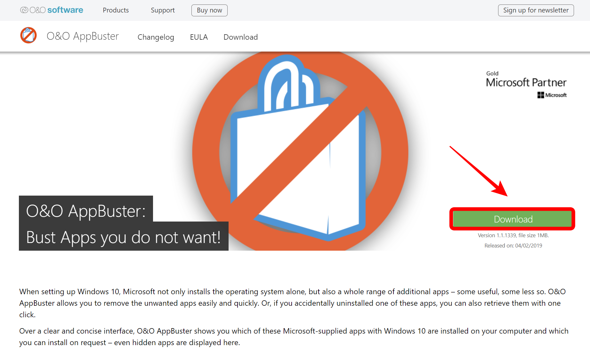Image resolution: width=590 pixels, height=364 pixels.
Task: Click the green Download button
Action: pyautogui.click(x=513, y=219)
